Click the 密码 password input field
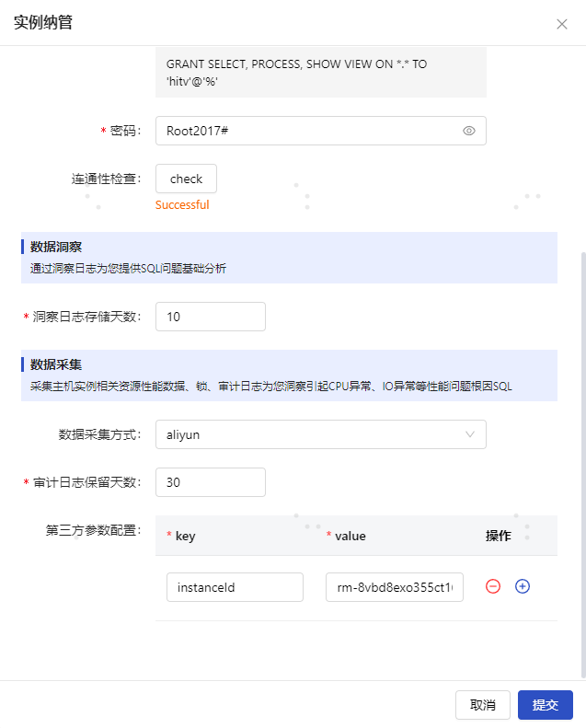This screenshot has width=586, height=728. [x=321, y=131]
